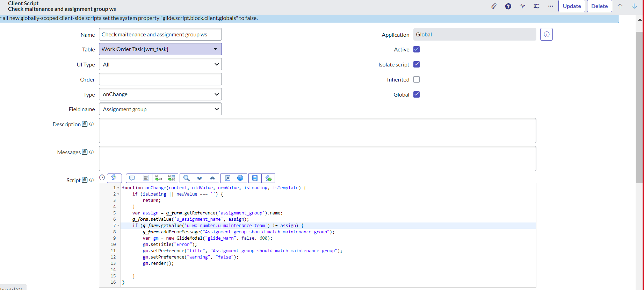Click the replace all icon in script toolbar
Screen dimensions: 644x290
click(172, 178)
